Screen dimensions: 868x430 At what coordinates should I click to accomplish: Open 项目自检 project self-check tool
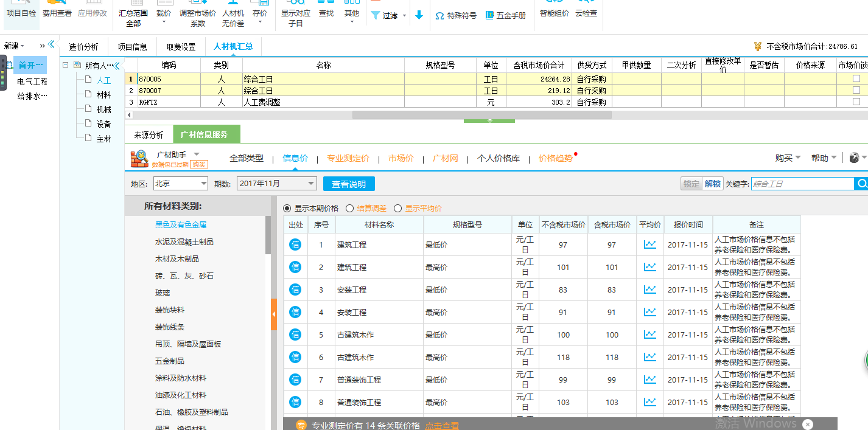coord(21,12)
